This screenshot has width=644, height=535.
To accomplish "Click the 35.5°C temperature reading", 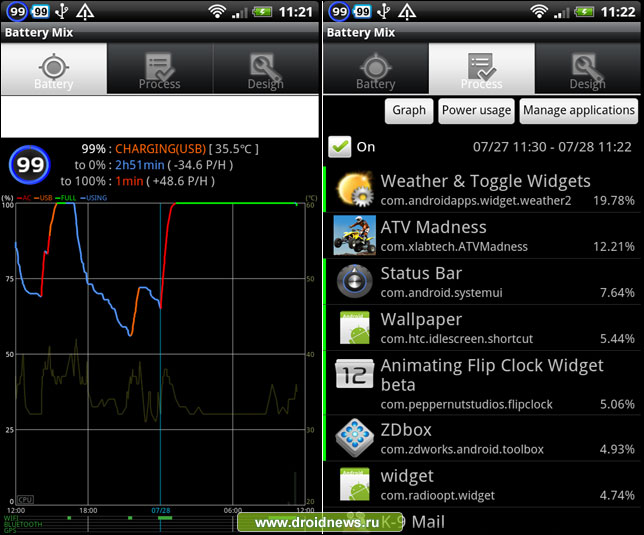I will 234,149.
